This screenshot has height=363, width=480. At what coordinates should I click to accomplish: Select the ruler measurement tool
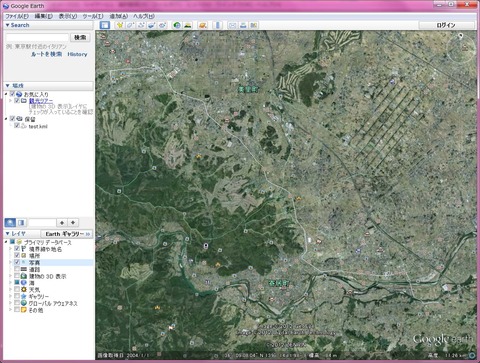[218, 25]
